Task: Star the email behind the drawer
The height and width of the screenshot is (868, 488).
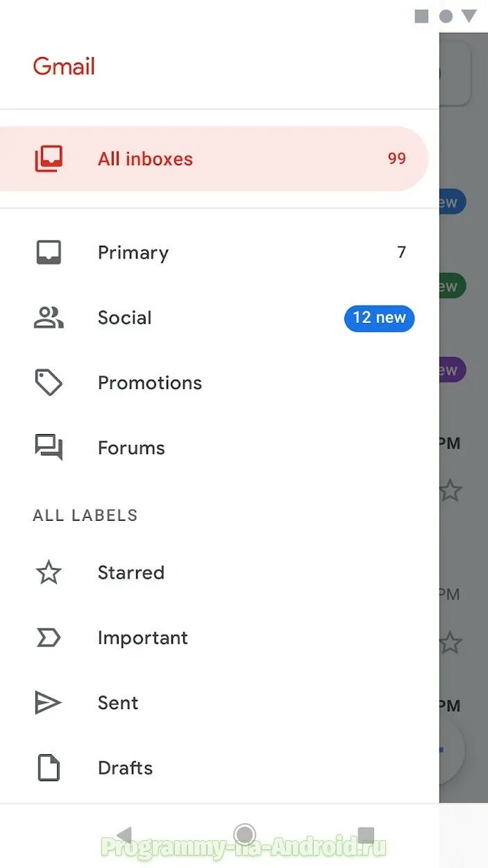Action: click(x=451, y=492)
